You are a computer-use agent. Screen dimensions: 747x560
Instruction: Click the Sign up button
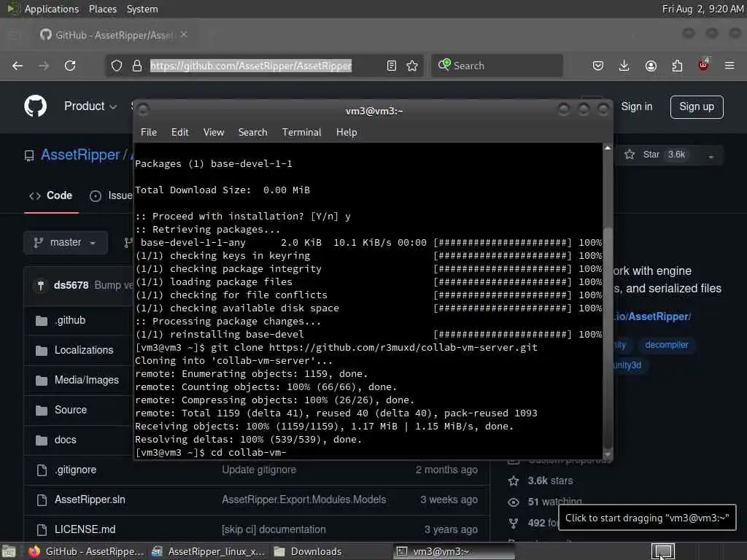click(x=697, y=106)
